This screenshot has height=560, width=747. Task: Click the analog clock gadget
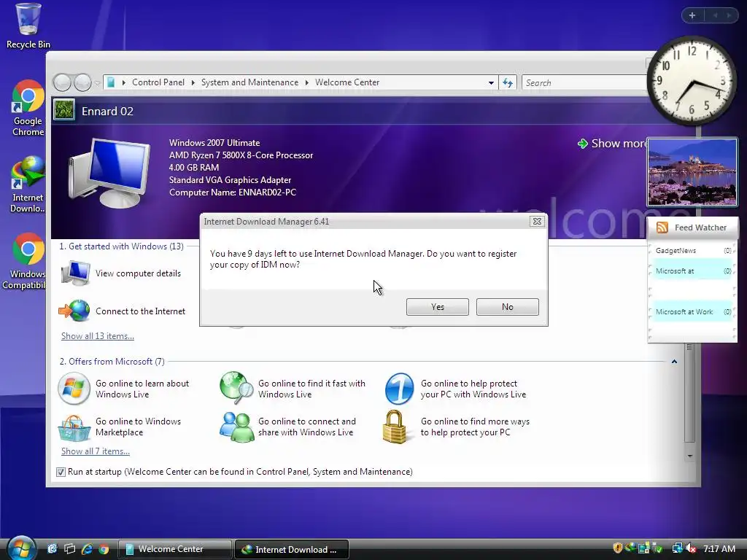click(692, 80)
